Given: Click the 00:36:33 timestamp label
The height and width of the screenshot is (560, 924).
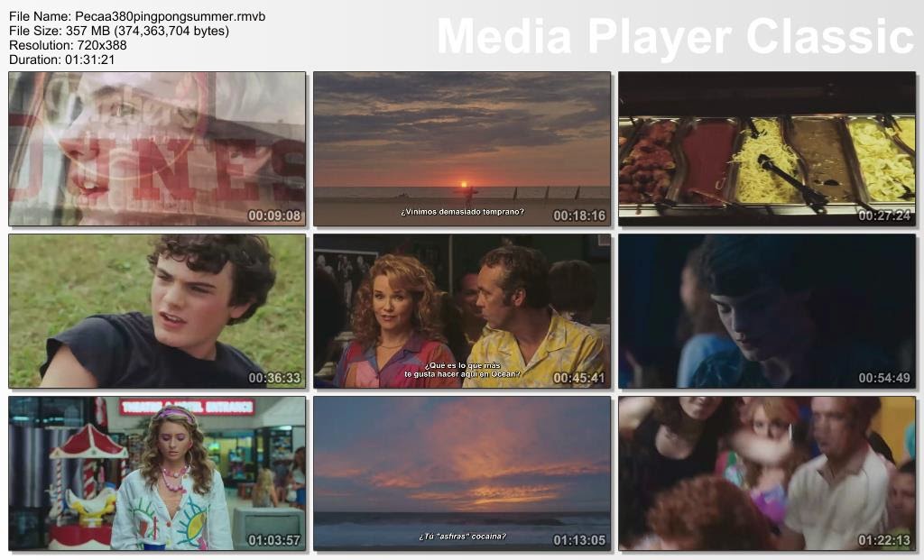Looking at the screenshot, I should [274, 378].
